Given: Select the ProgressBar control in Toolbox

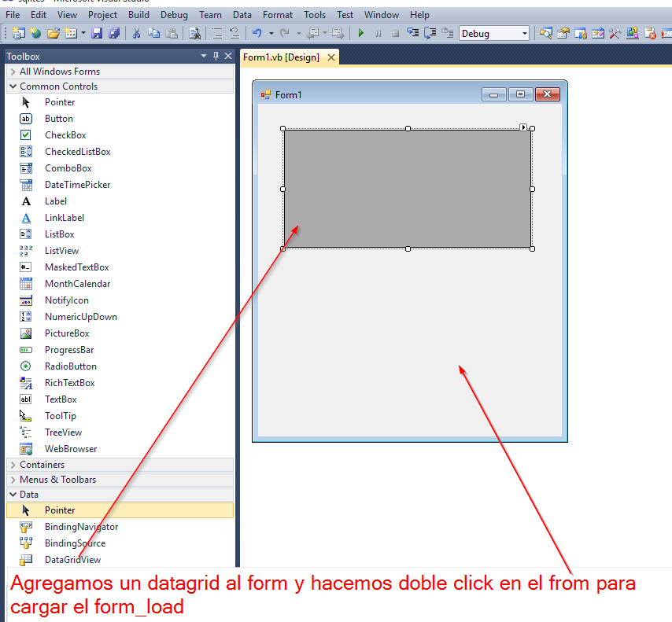Looking at the screenshot, I should point(120,350).
